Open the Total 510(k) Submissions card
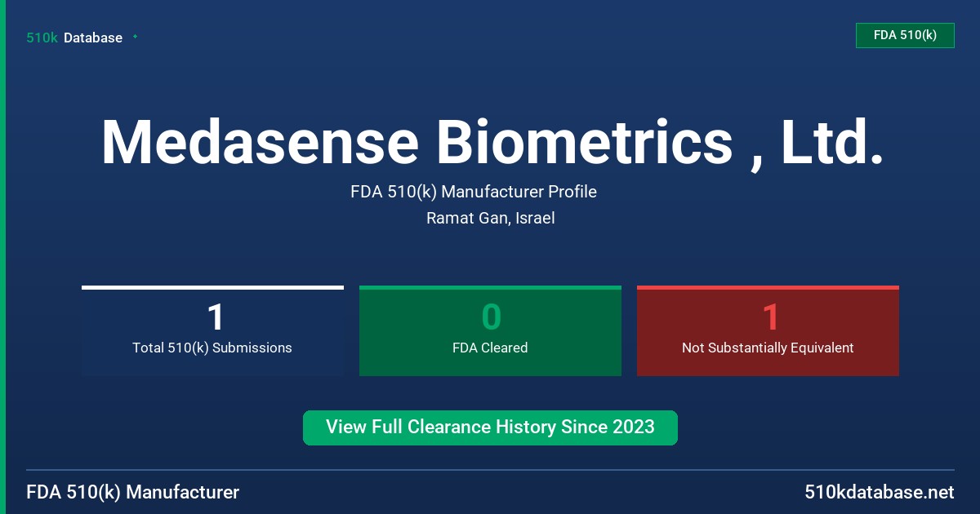The width and height of the screenshot is (980, 514). pyautogui.click(x=212, y=331)
